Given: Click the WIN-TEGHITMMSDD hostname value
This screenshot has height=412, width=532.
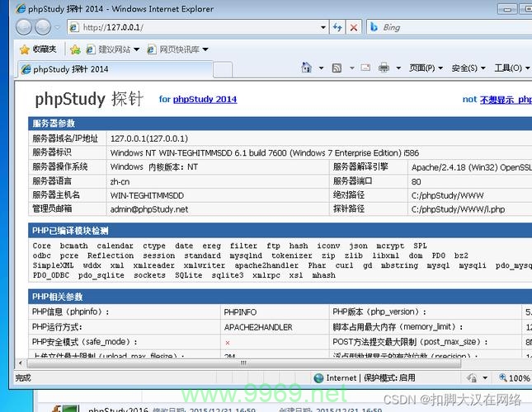Looking at the screenshot, I should (x=147, y=195).
